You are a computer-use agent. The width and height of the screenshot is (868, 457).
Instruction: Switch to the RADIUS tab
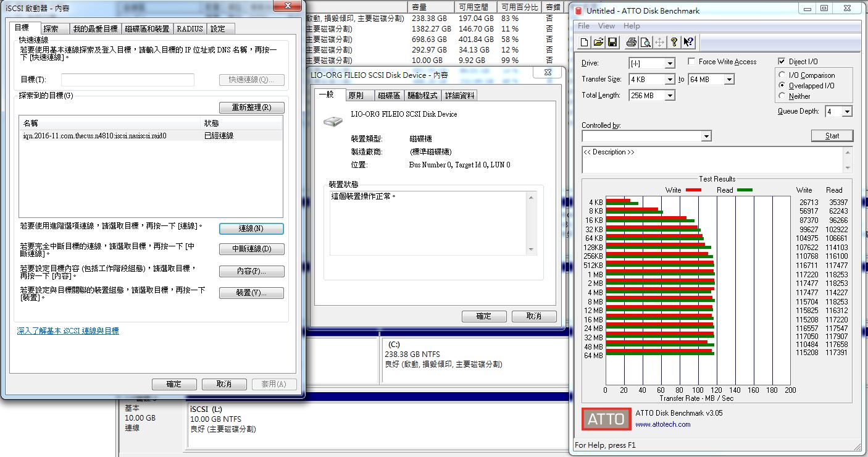[x=190, y=29]
